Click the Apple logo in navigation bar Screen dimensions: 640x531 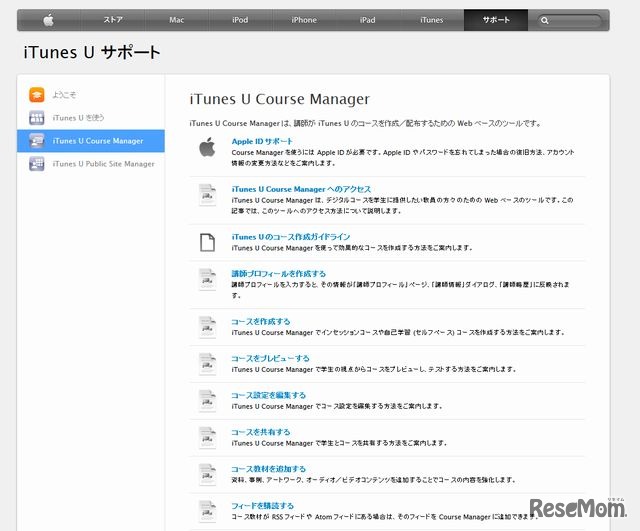coord(48,19)
